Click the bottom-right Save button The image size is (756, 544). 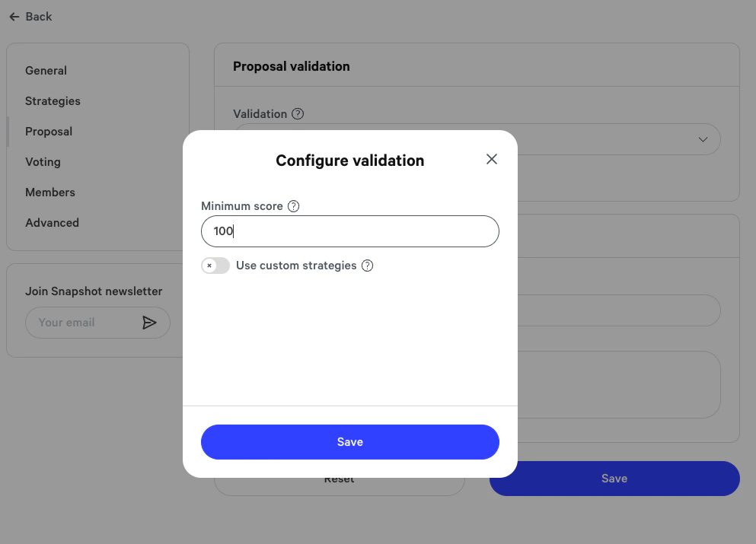click(614, 478)
